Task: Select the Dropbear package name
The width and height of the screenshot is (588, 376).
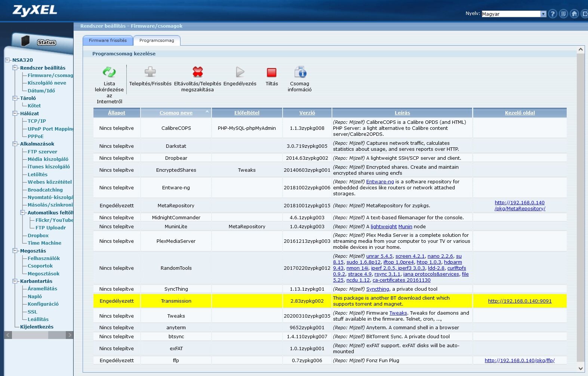Action: click(176, 158)
